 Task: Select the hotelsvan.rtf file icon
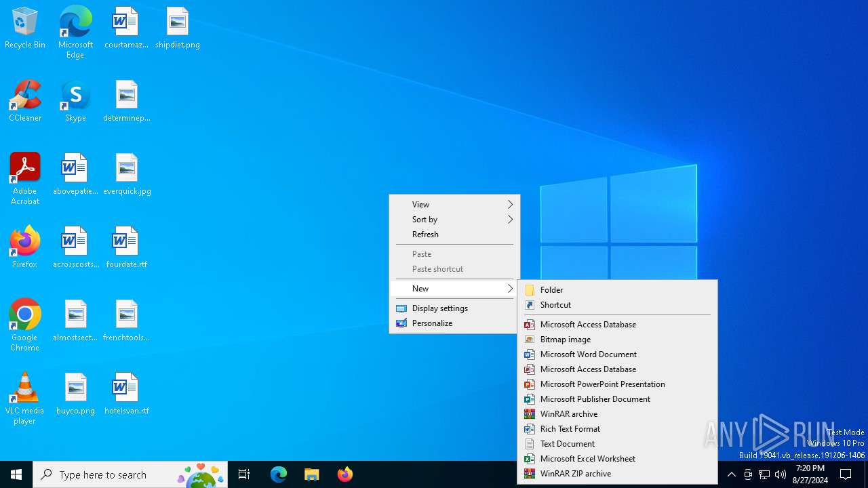tap(127, 394)
